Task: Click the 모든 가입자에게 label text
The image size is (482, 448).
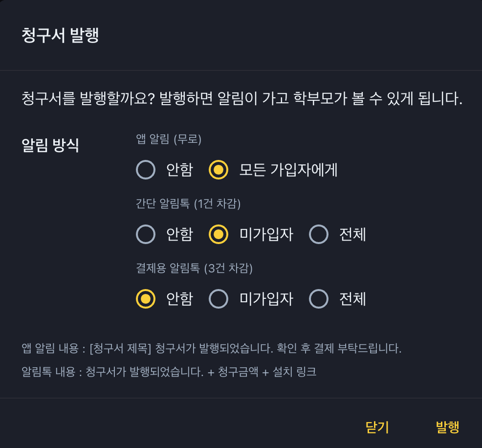Action: (288, 170)
